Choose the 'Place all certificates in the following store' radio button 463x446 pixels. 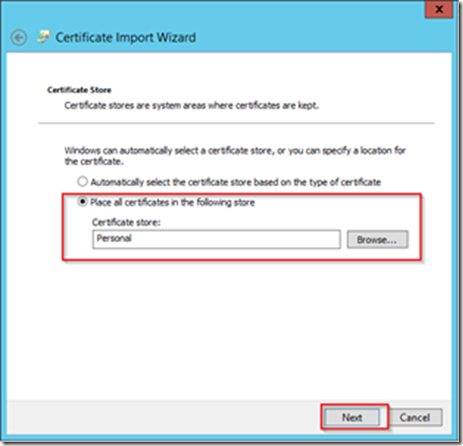tap(82, 202)
